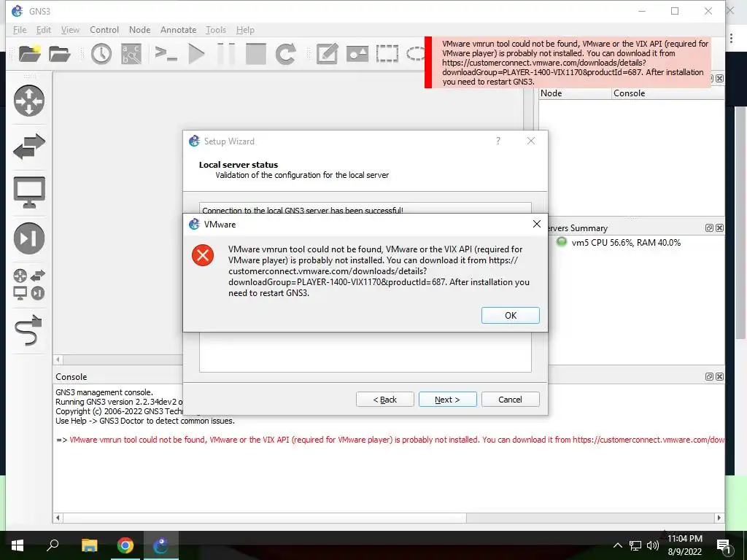Open the Annotate menu
Image resolution: width=747 pixels, height=560 pixels.
point(178,29)
